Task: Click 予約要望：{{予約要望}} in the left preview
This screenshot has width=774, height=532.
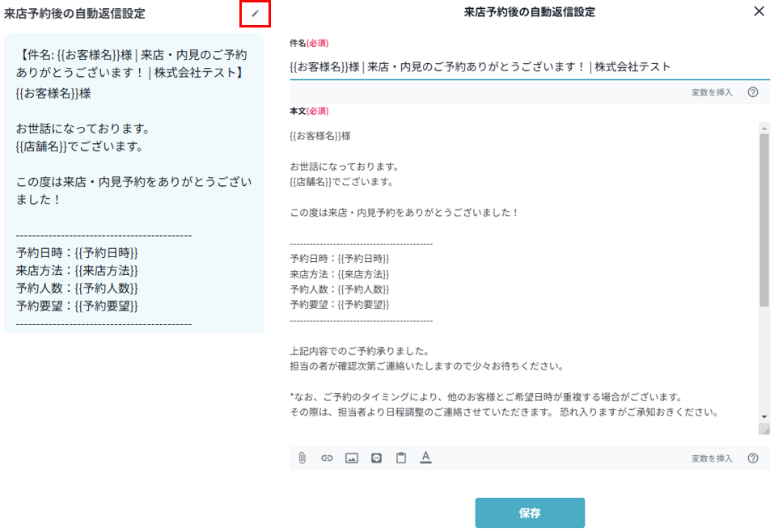Action: pyautogui.click(x=77, y=306)
